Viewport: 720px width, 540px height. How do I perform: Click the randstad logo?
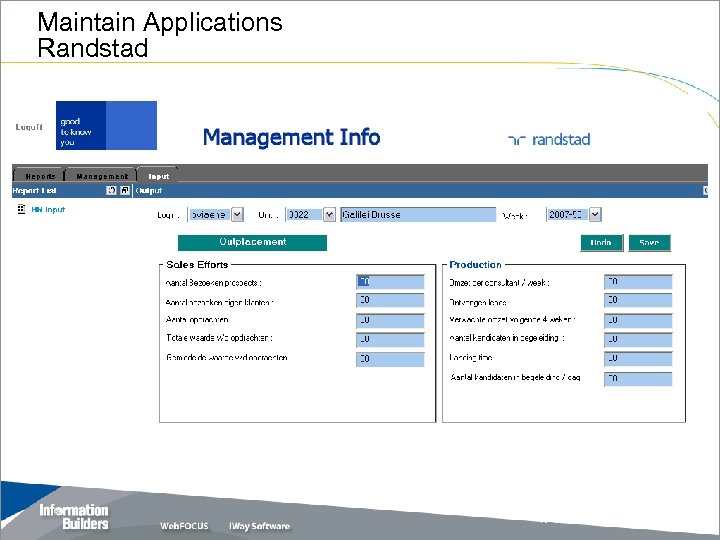coord(549,139)
